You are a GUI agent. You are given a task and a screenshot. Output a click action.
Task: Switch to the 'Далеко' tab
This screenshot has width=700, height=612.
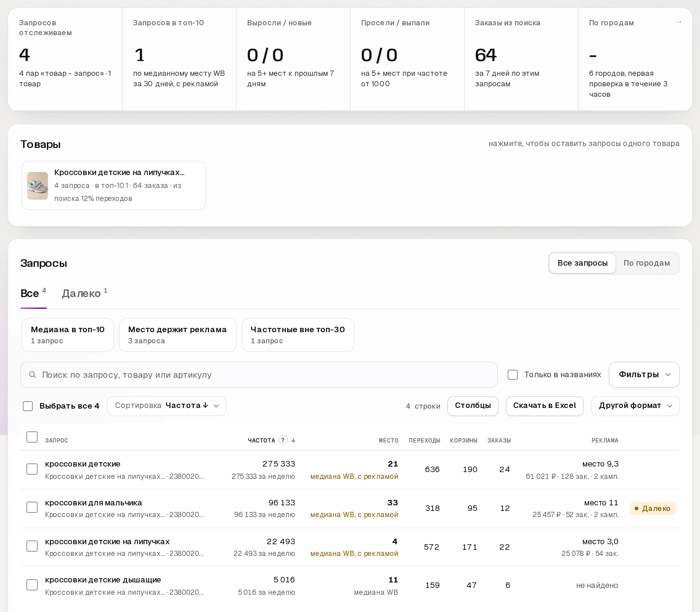click(85, 293)
